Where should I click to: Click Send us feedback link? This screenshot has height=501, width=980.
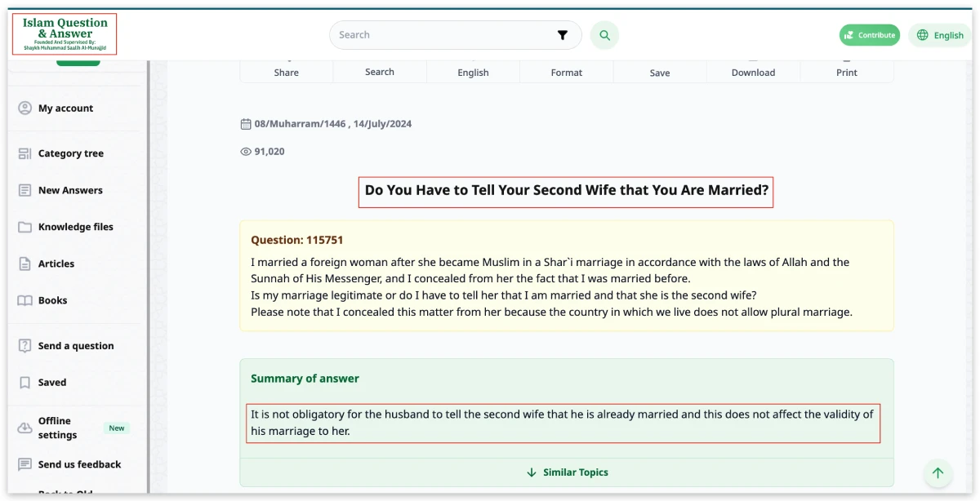79,464
